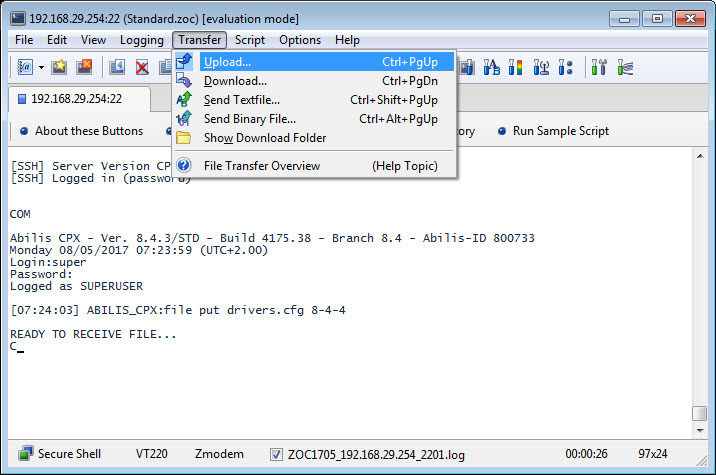Choose Download... in the Transfer menu
This screenshot has height=475, width=716.
pyautogui.click(x=235, y=81)
